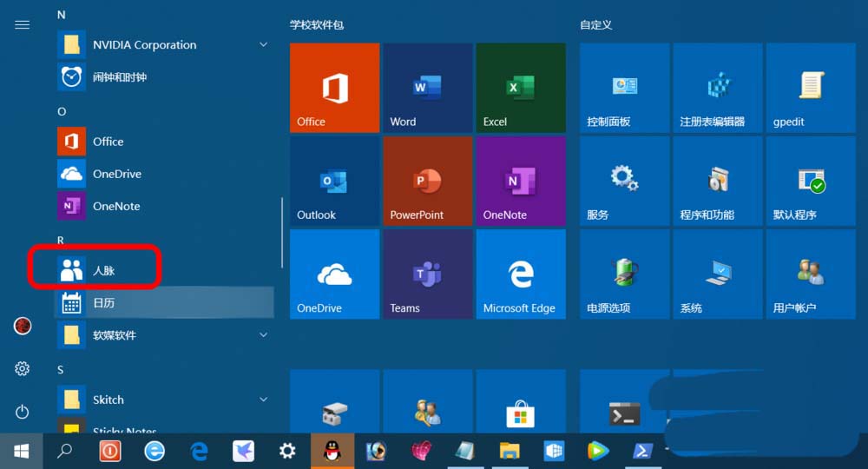
Task: Open OneNote in the app list
Action: (165, 206)
